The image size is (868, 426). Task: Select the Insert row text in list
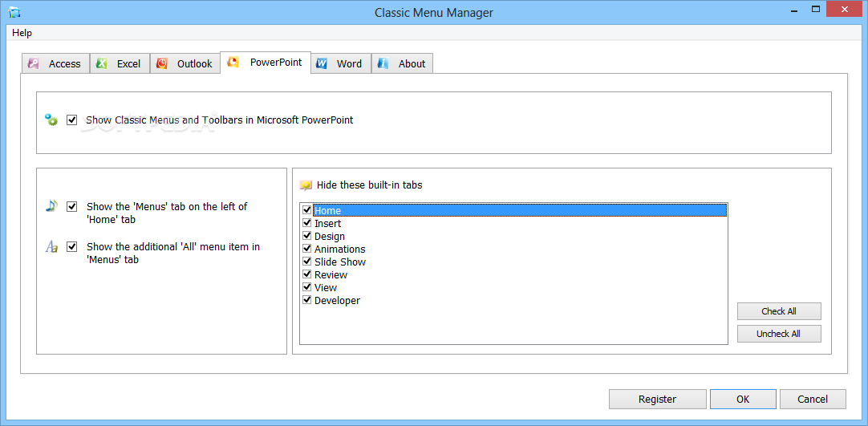(x=328, y=224)
